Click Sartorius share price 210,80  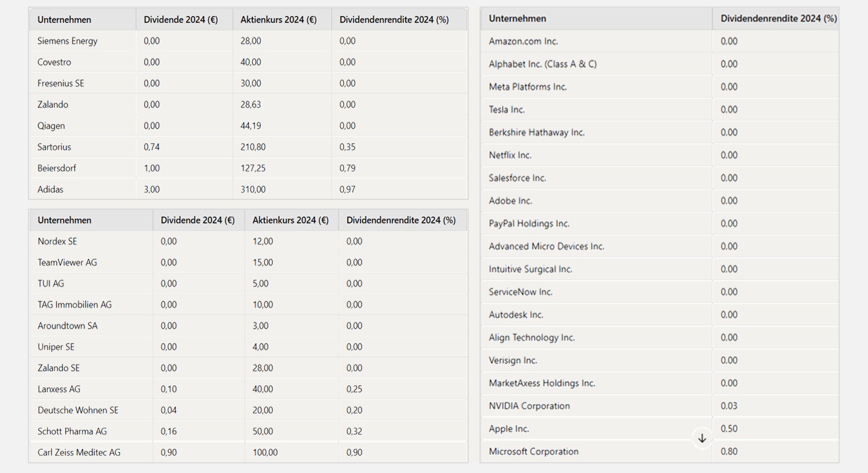pos(253,147)
